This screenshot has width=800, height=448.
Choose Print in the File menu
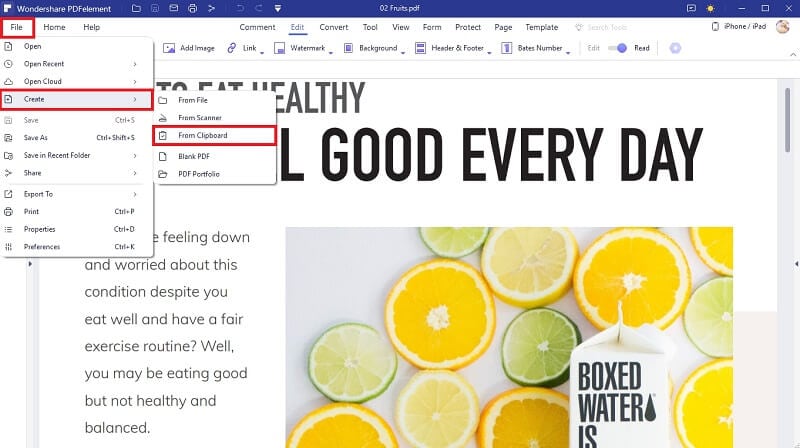click(x=77, y=211)
